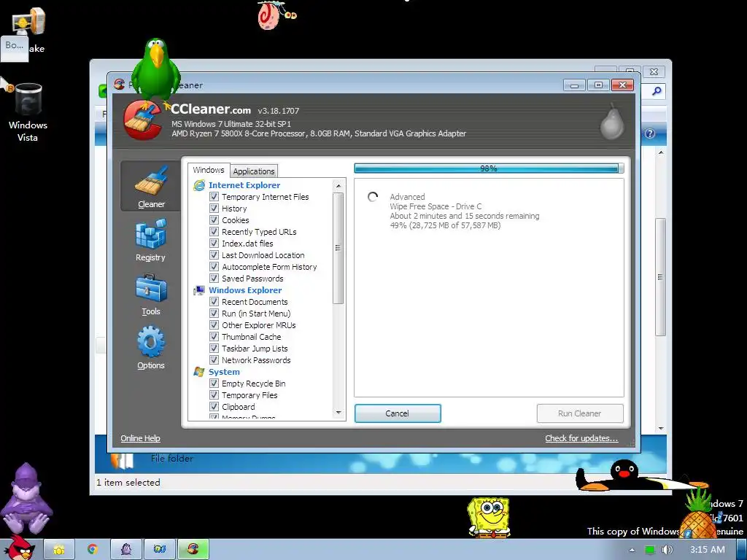Image resolution: width=747 pixels, height=560 pixels.
Task: Toggle Autocomplete Form History checkbox
Action: coord(214,267)
